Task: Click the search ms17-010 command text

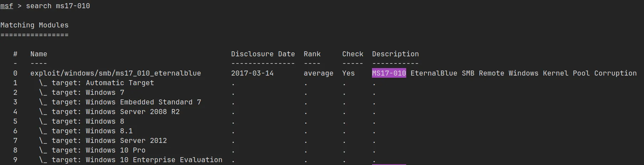Action: click(58, 6)
